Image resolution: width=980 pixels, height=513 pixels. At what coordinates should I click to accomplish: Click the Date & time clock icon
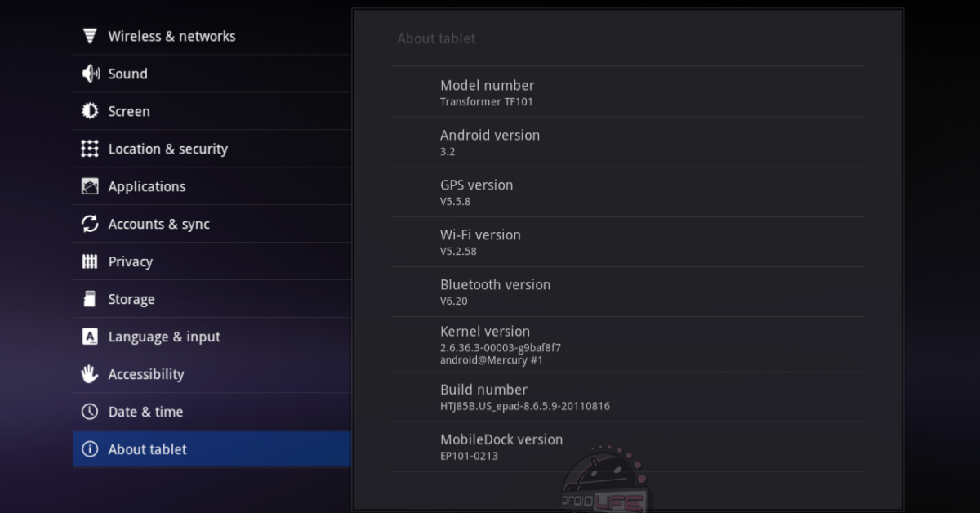pyautogui.click(x=90, y=412)
